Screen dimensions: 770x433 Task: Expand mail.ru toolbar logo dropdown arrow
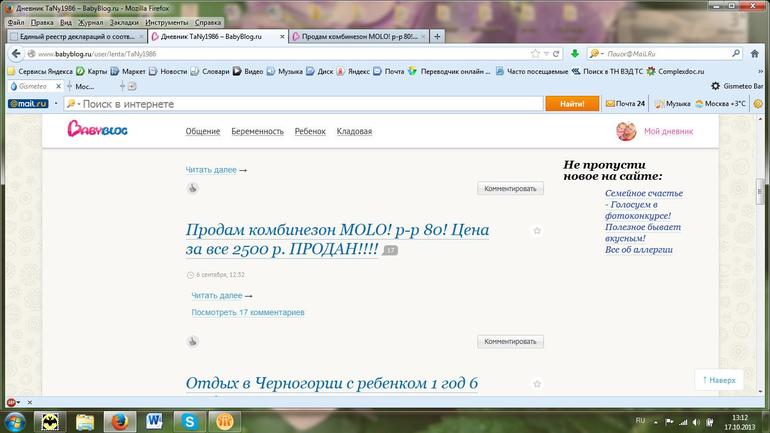(x=56, y=104)
